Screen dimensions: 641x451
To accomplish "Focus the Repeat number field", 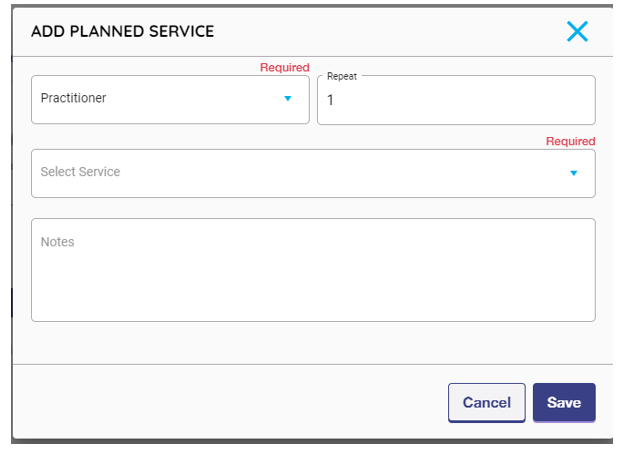I will point(456,101).
